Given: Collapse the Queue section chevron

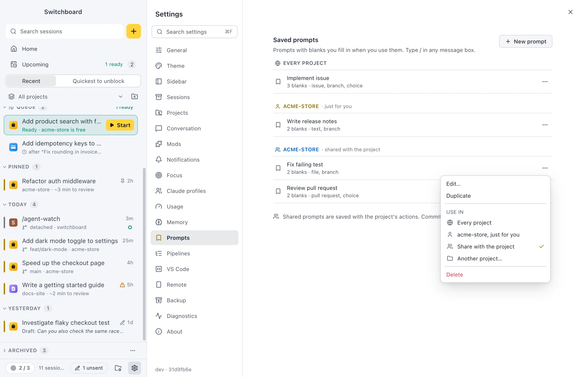Looking at the screenshot, I should [x=5, y=107].
